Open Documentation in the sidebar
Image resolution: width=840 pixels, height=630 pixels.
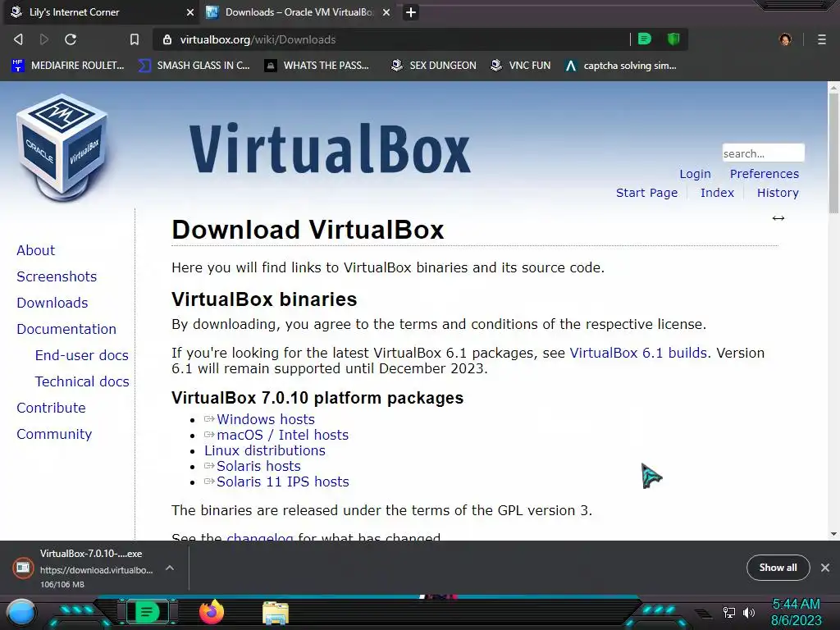66,329
